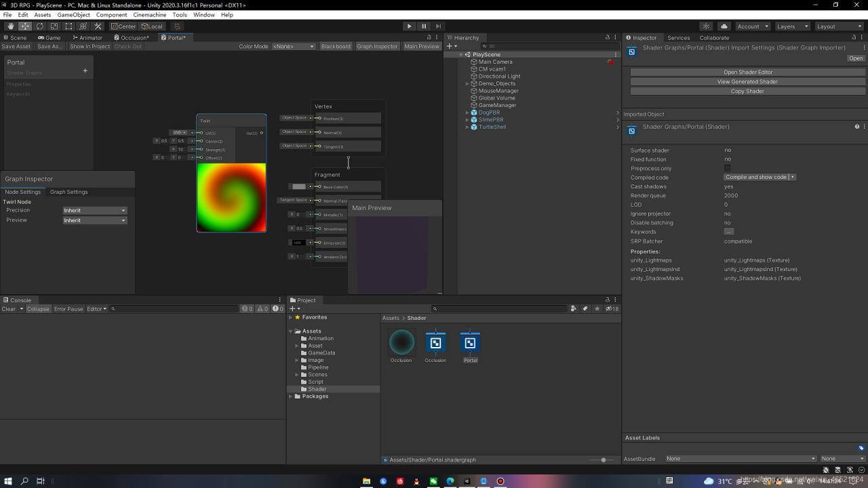Image resolution: width=868 pixels, height=488 pixels.
Task: Search by label in Project panel
Action: (585, 309)
